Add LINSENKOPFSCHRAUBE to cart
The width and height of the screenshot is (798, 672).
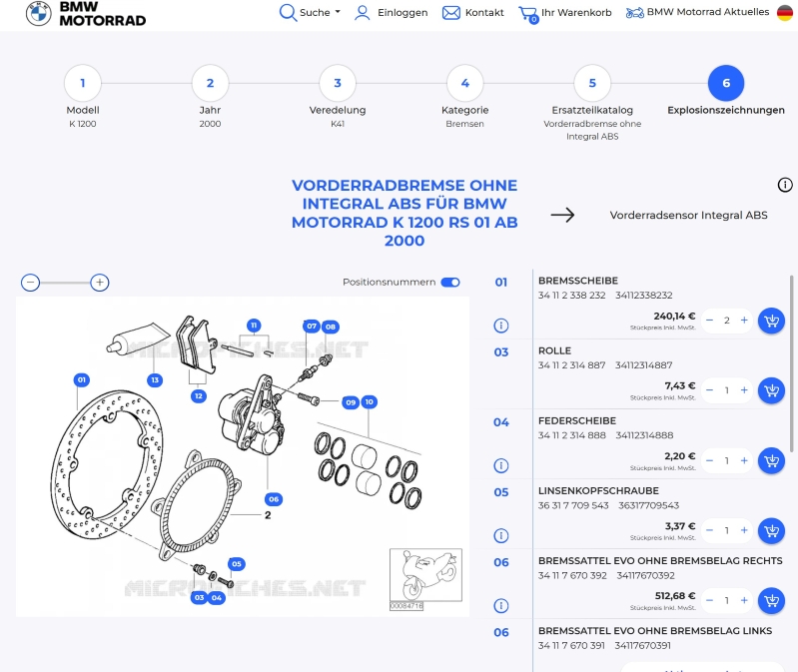coord(772,531)
